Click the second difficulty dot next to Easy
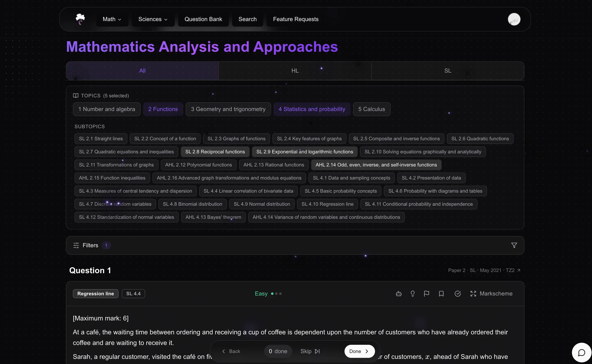 coord(276,294)
